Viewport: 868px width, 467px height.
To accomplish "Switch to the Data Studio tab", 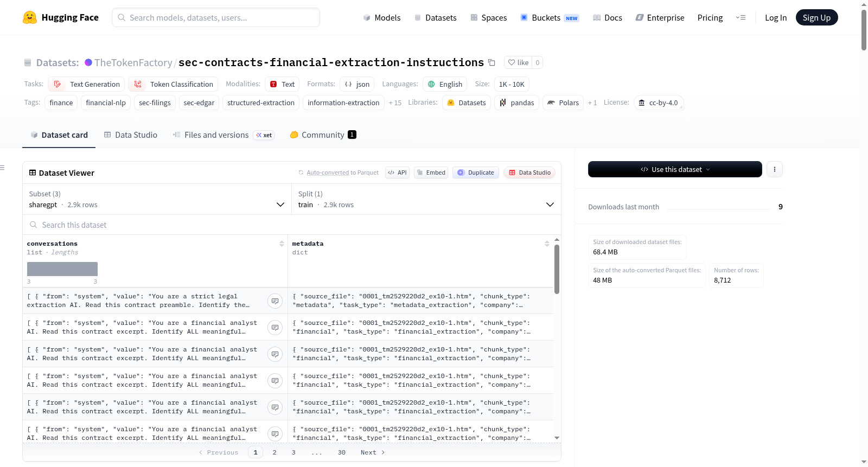I will click(130, 135).
